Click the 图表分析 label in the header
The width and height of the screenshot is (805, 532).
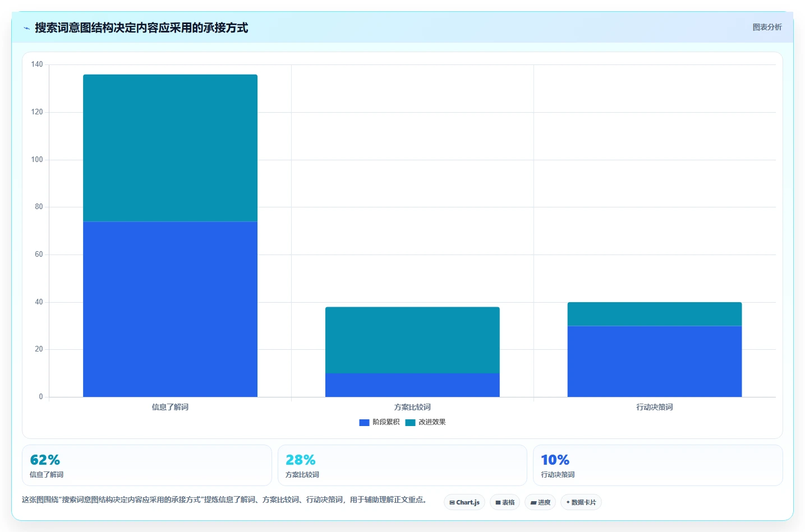pos(767,27)
